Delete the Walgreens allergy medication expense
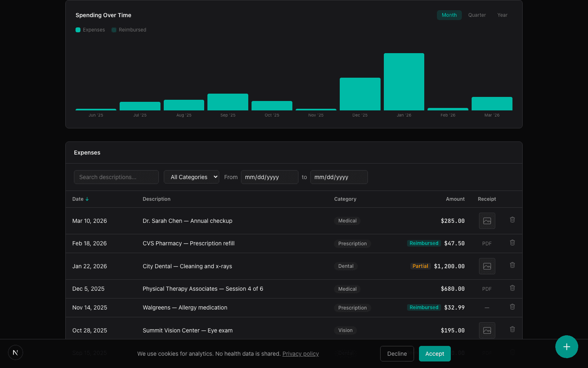588x368 pixels. coord(512,307)
